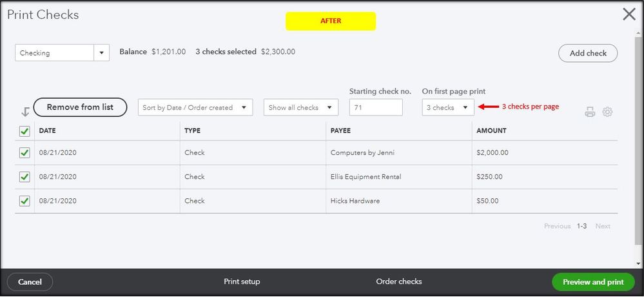Click Remove from list button
Screen dimensions: 644x297
pos(80,107)
